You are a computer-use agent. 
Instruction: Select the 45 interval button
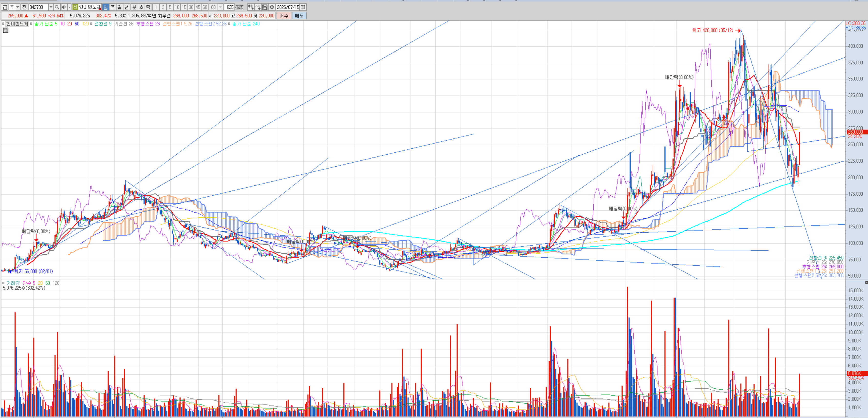tap(198, 7)
